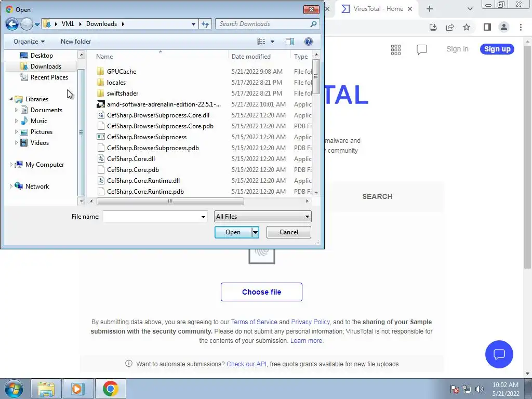Image resolution: width=532 pixels, height=399 pixels.
Task: Click the Choose file button
Action: coord(261,292)
